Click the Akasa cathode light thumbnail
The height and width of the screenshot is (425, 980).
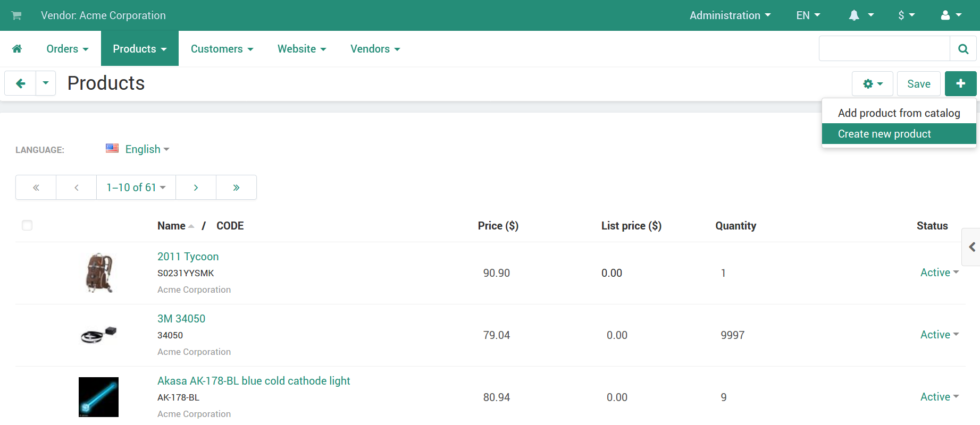click(98, 397)
